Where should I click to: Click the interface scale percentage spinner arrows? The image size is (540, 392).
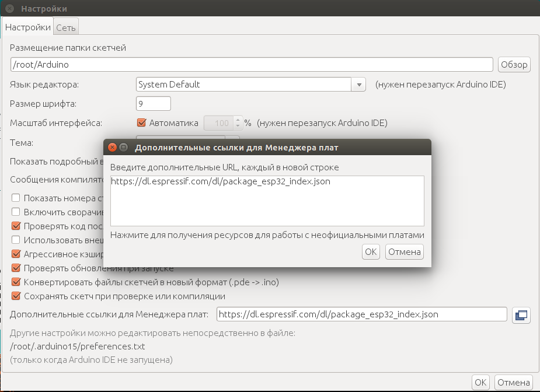pyautogui.click(x=238, y=123)
